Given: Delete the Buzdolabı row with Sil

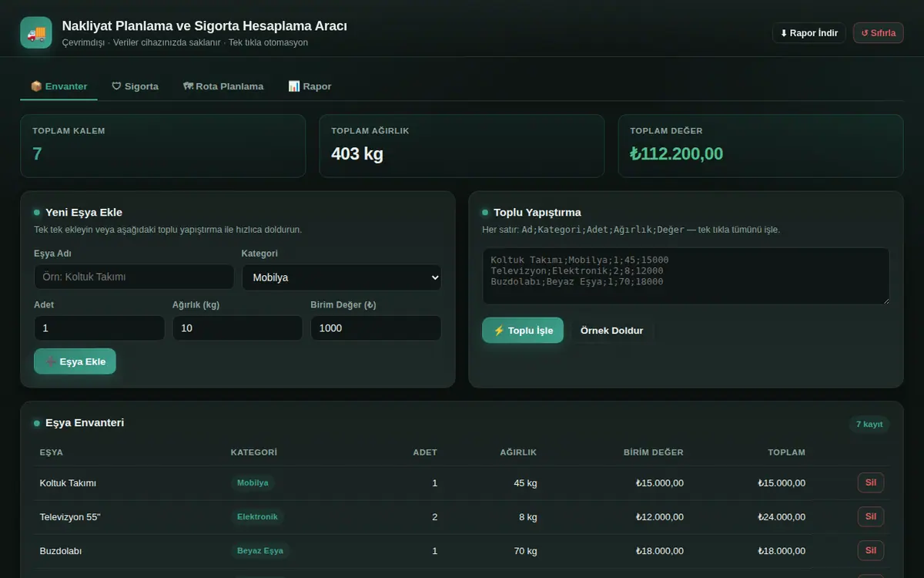Looking at the screenshot, I should (871, 551).
